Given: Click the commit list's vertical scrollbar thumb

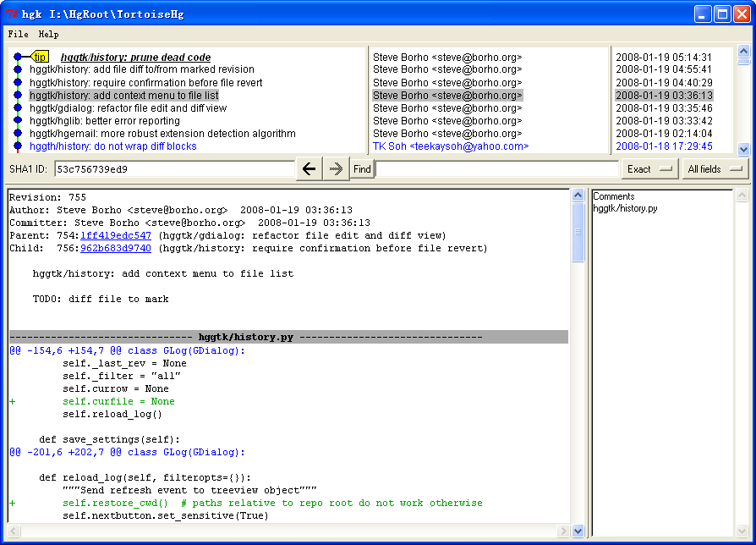Looking at the screenshot, I should click(x=743, y=61).
